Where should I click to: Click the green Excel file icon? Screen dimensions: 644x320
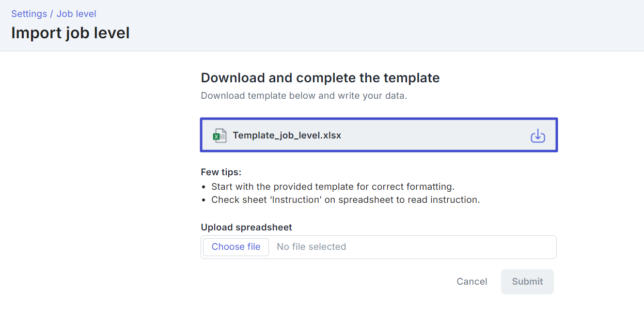tap(220, 136)
